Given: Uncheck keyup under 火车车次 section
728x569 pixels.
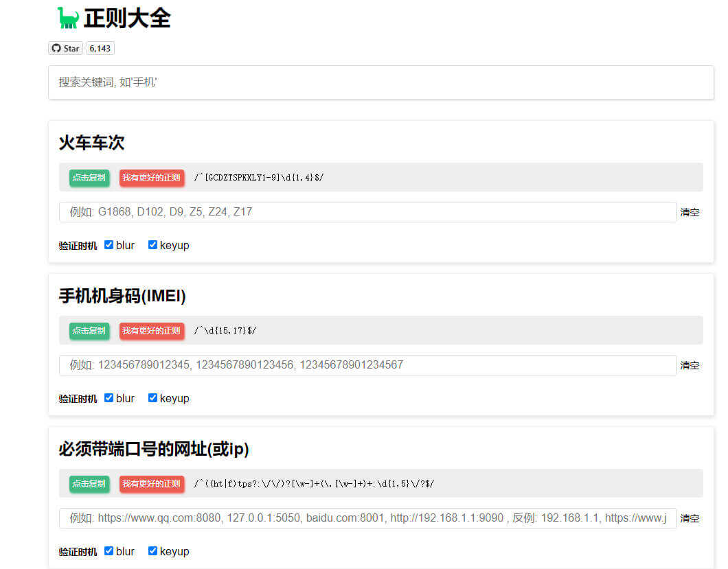Looking at the screenshot, I should pos(152,244).
